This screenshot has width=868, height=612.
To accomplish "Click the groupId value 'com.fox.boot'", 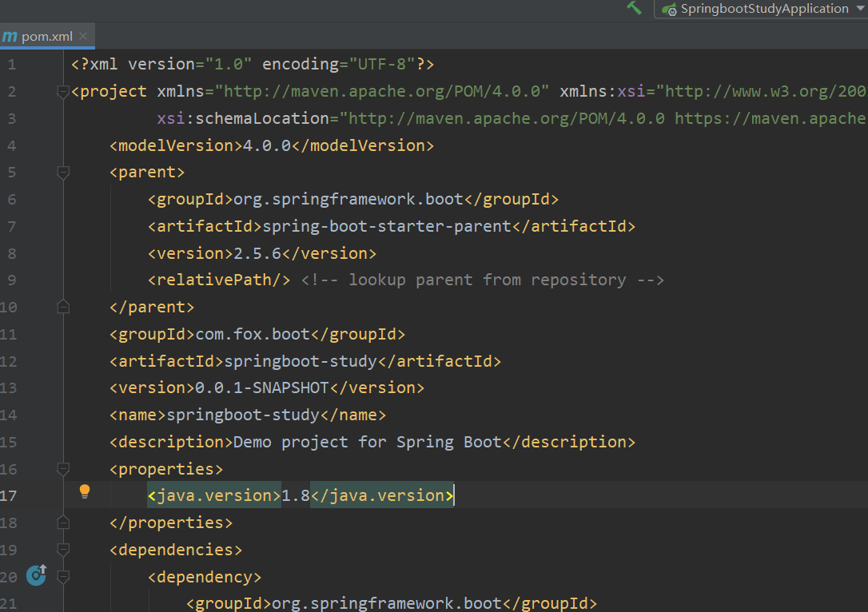I will pos(253,334).
